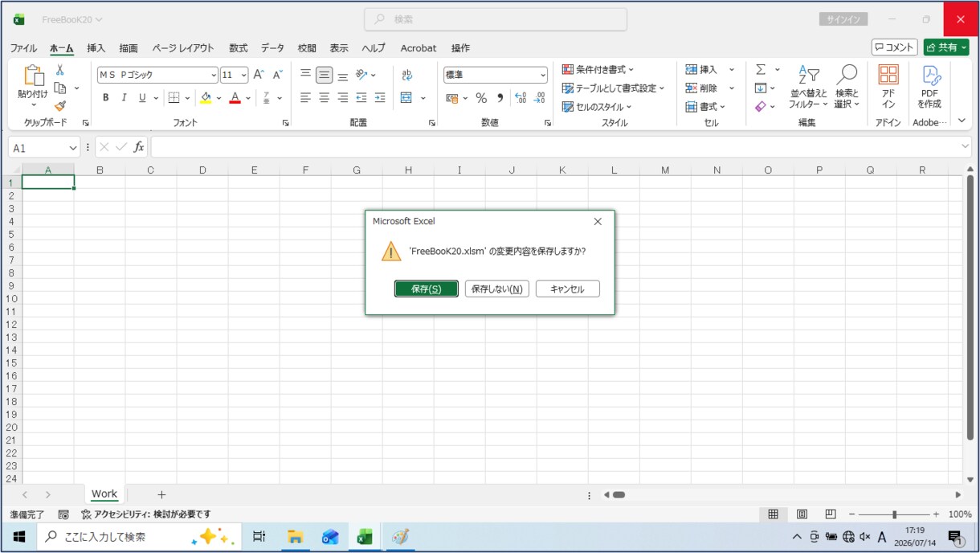Open the font color dropdown arrow
The height and width of the screenshot is (553, 980).
(248, 98)
